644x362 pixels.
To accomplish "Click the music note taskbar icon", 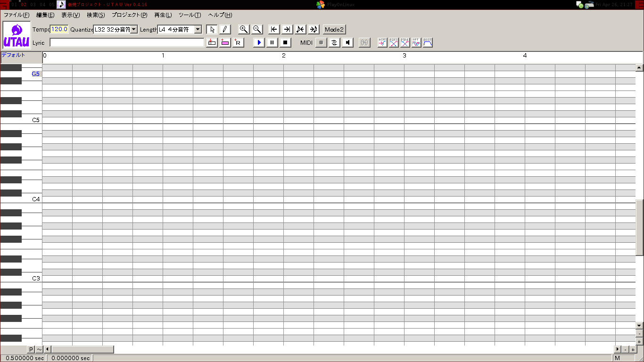I will [x=61, y=5].
